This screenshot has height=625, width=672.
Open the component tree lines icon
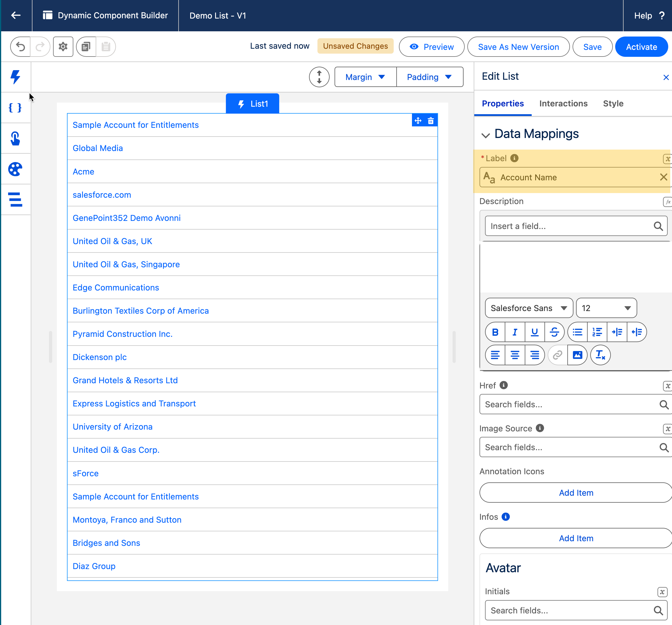[15, 199]
